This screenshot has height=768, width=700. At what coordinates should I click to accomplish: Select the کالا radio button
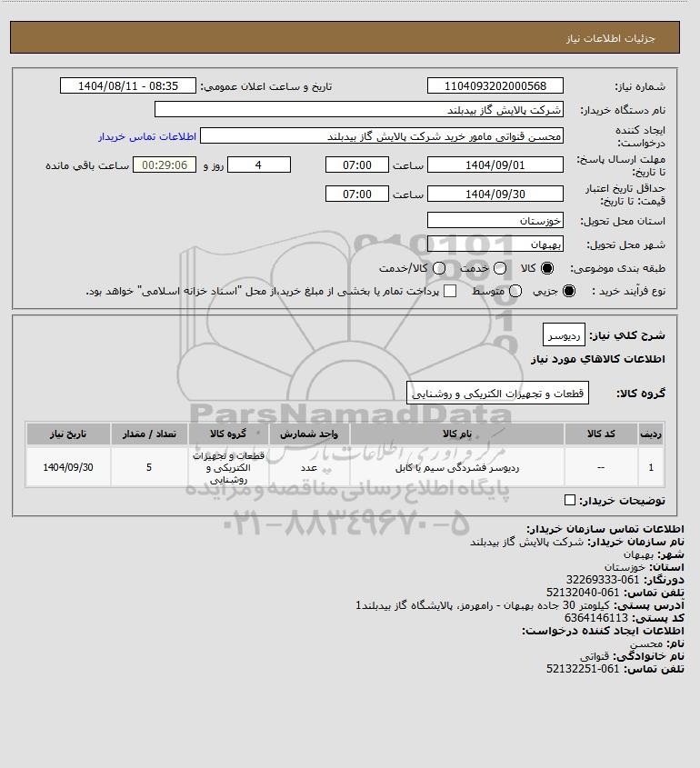point(546,268)
